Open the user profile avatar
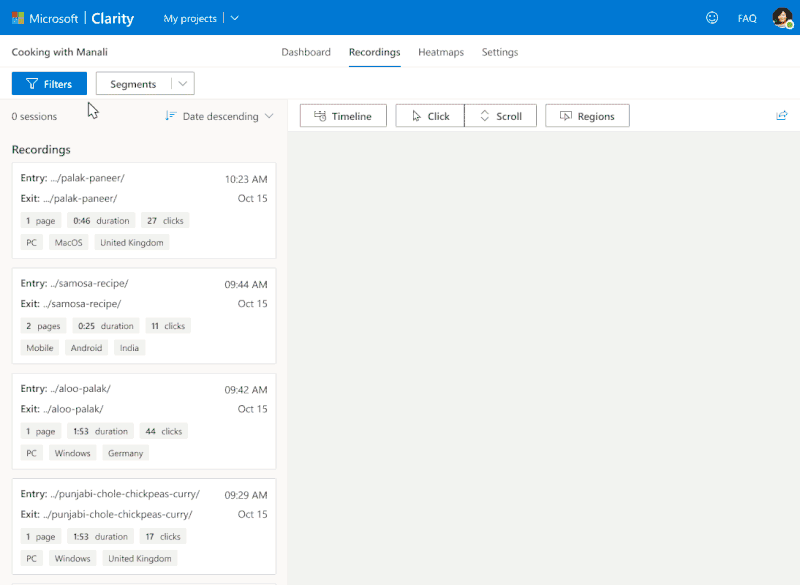The image size is (800, 585). click(782, 18)
